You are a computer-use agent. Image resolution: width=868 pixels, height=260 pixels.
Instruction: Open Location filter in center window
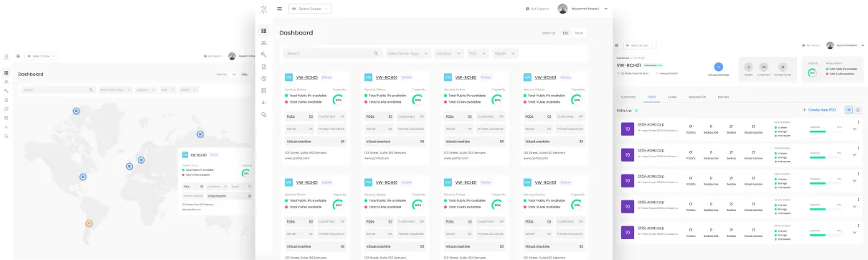(448, 53)
